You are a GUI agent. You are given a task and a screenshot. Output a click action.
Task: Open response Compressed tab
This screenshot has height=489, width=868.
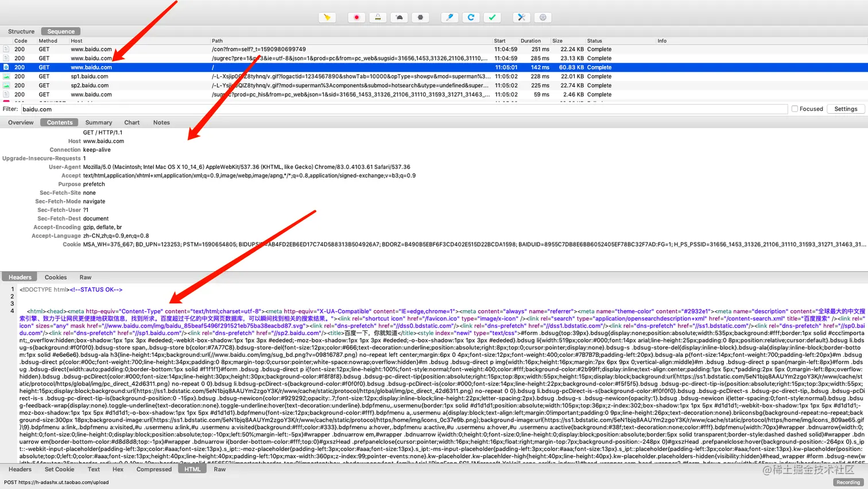(x=154, y=469)
